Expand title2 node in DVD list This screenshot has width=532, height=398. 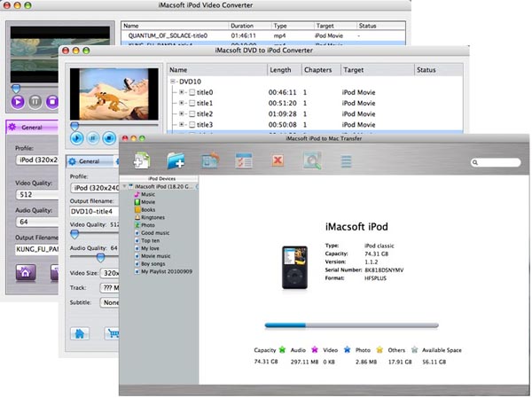pyautogui.click(x=182, y=113)
